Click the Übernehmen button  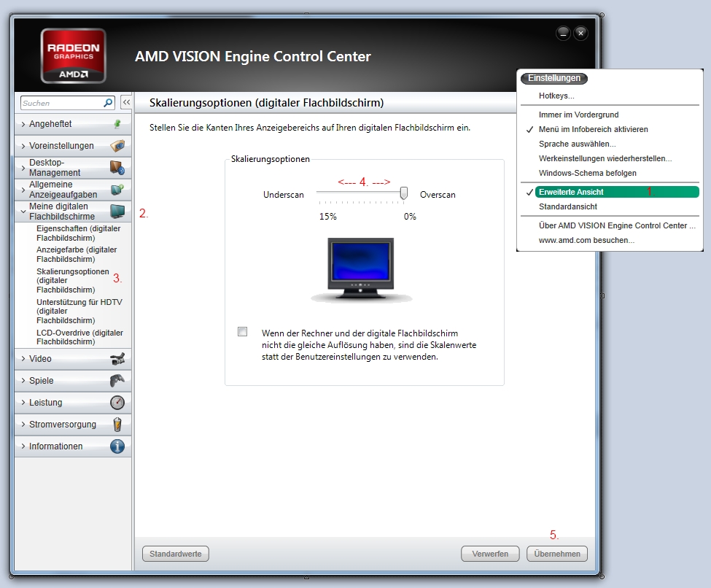(557, 554)
